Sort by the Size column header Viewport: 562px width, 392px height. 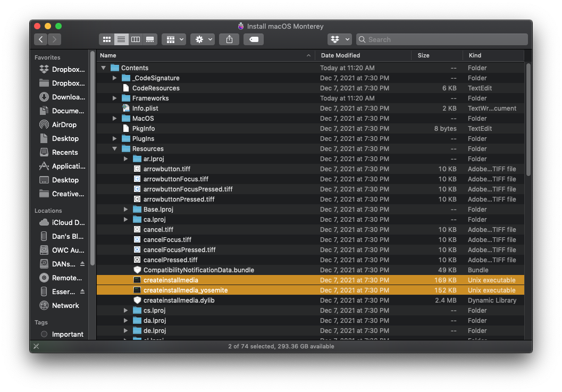(x=437, y=55)
